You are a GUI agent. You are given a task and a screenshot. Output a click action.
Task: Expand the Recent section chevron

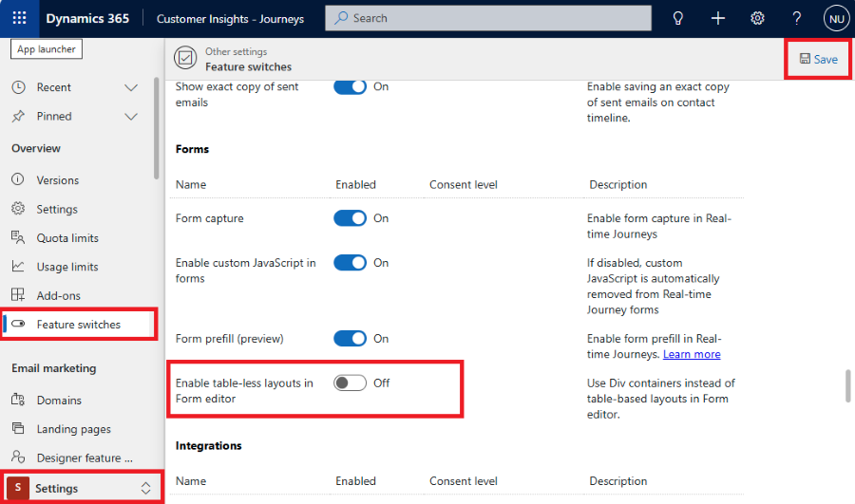point(131,87)
